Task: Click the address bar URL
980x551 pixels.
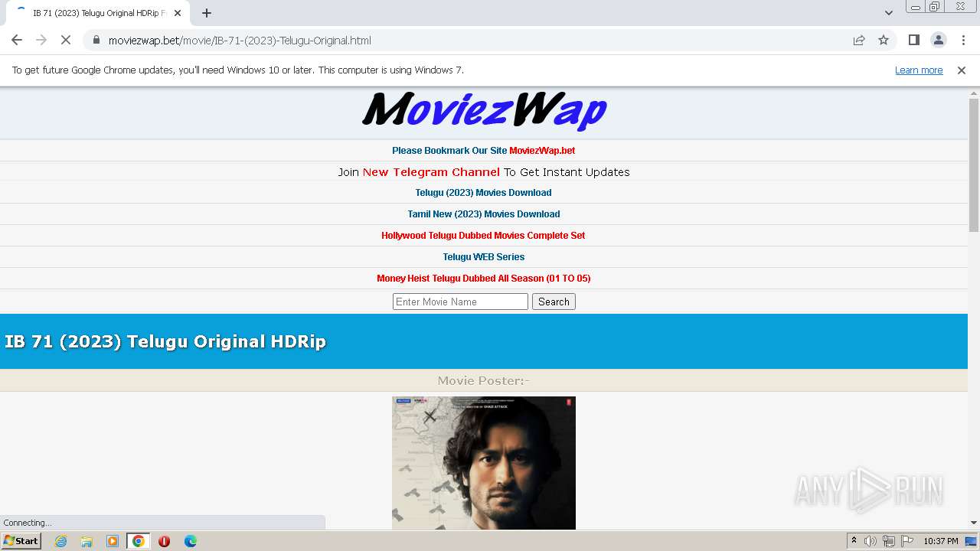Action: tap(240, 41)
